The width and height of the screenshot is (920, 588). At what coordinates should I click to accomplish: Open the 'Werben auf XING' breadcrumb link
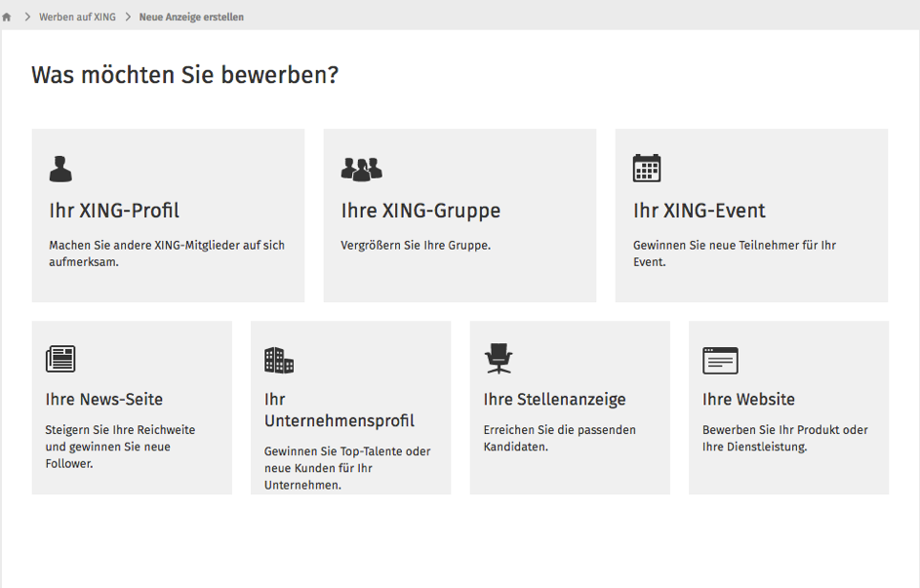(77, 17)
